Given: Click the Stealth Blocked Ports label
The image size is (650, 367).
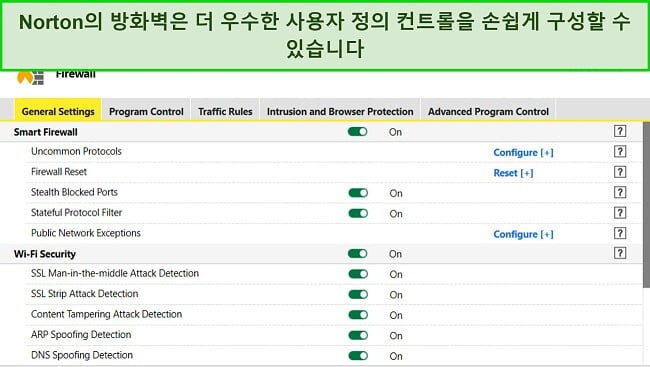Looking at the screenshot, I should (74, 192).
